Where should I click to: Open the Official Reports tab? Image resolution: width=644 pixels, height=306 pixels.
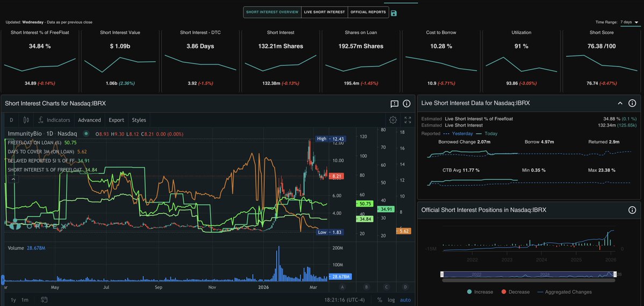point(368,12)
